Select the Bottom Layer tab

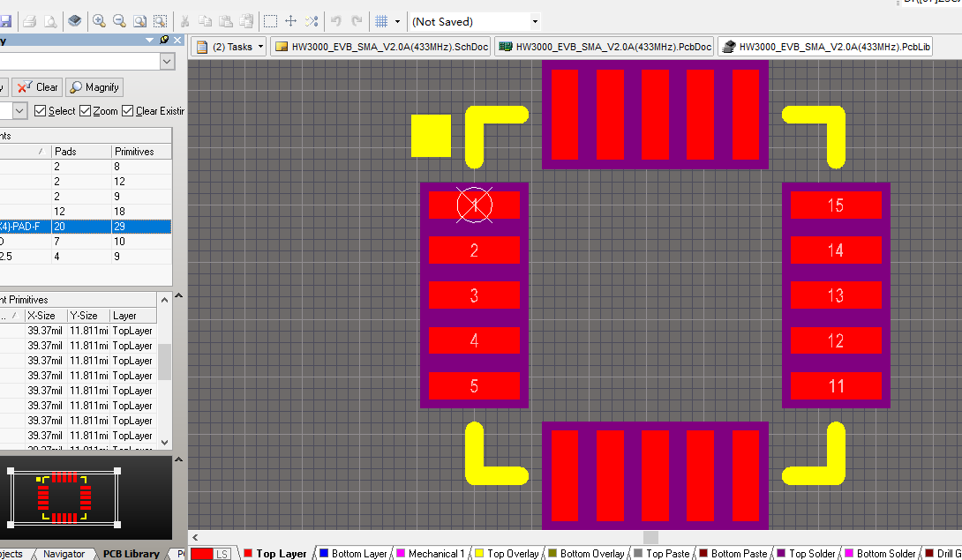[353, 553]
